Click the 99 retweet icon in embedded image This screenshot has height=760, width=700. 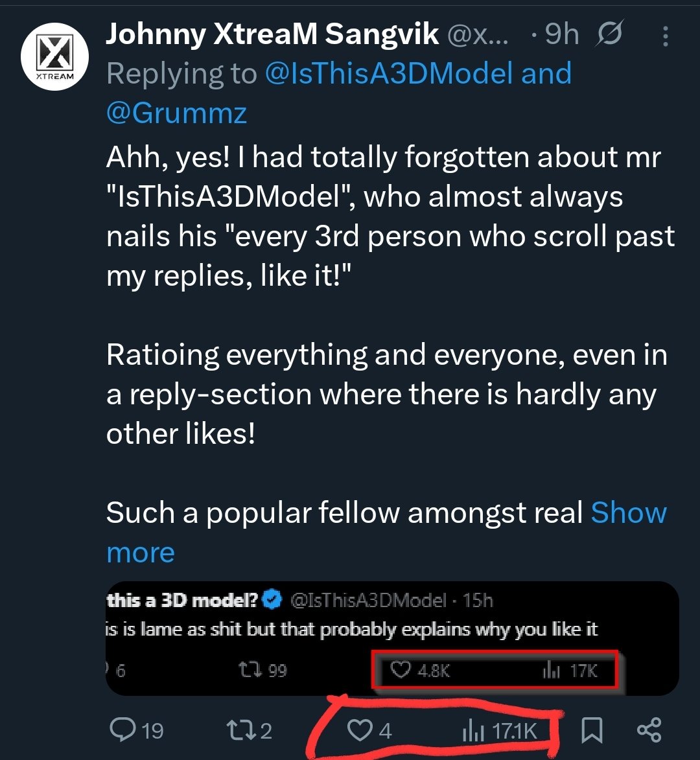click(x=251, y=670)
